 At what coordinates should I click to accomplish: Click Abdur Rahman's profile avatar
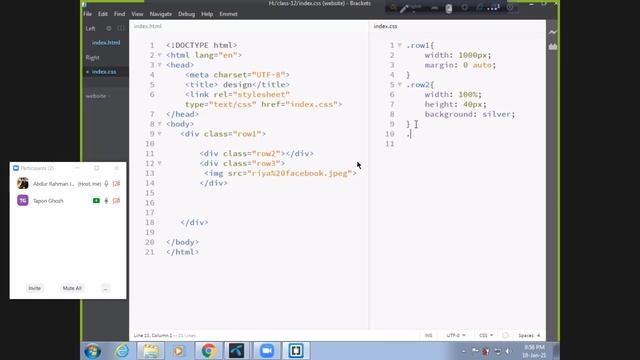pos(23,183)
